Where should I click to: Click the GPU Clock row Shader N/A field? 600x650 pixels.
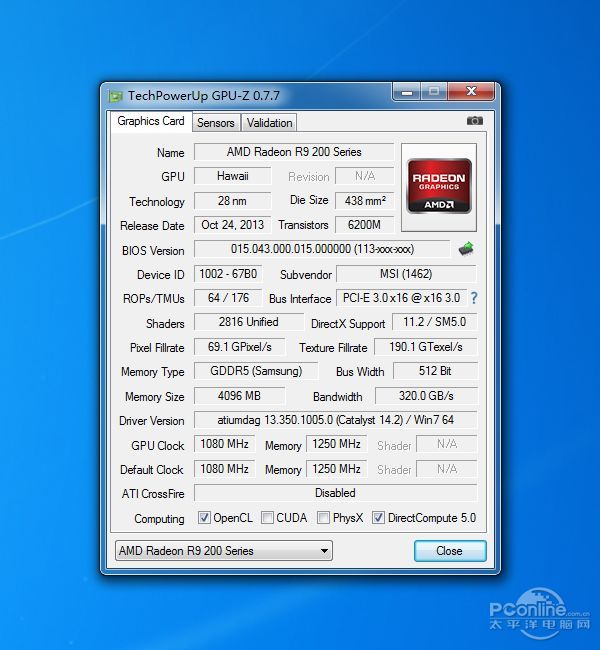click(x=447, y=444)
